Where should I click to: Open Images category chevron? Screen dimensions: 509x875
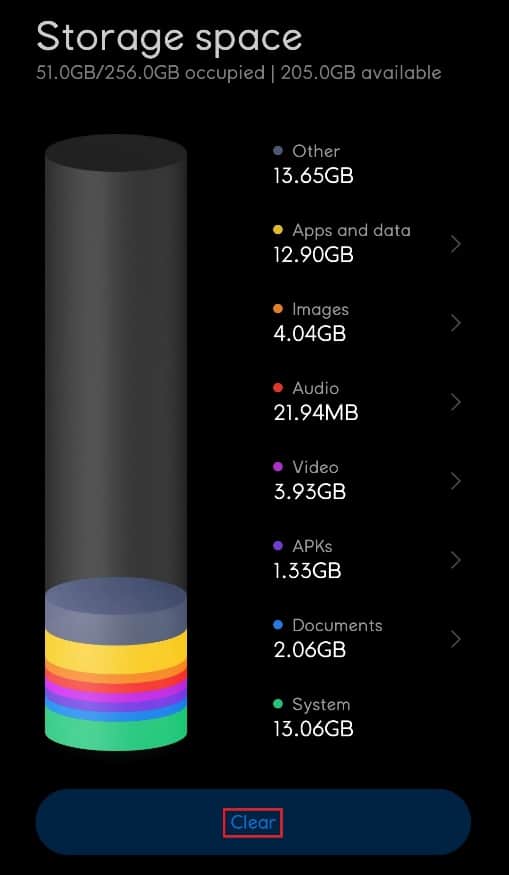456,323
